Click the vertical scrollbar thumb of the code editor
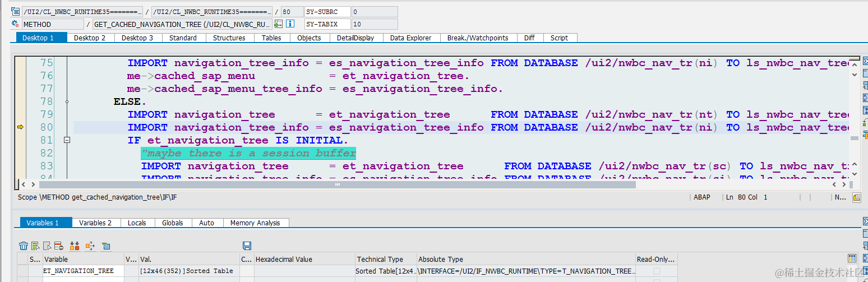This screenshot has width=868, height=282. [853, 138]
